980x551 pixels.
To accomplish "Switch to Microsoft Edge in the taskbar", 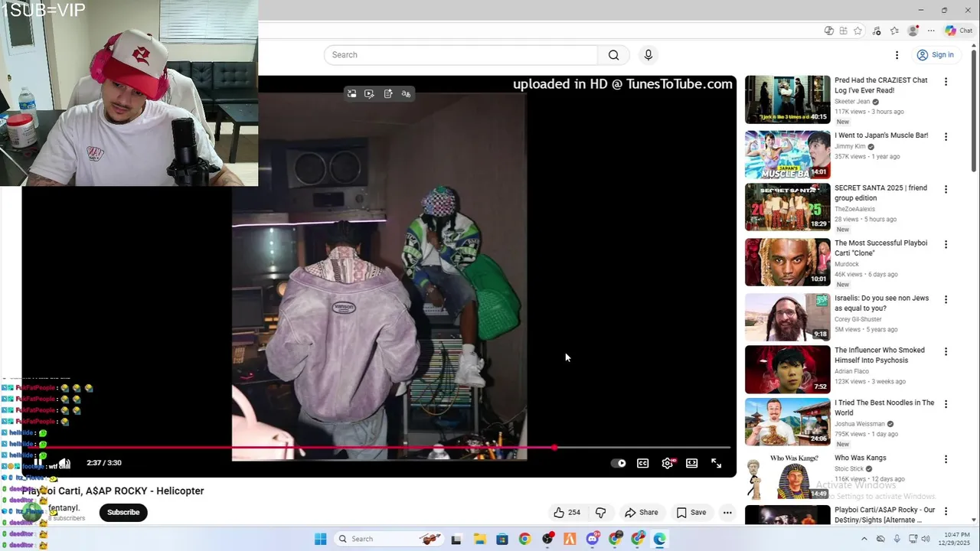I will (x=660, y=539).
